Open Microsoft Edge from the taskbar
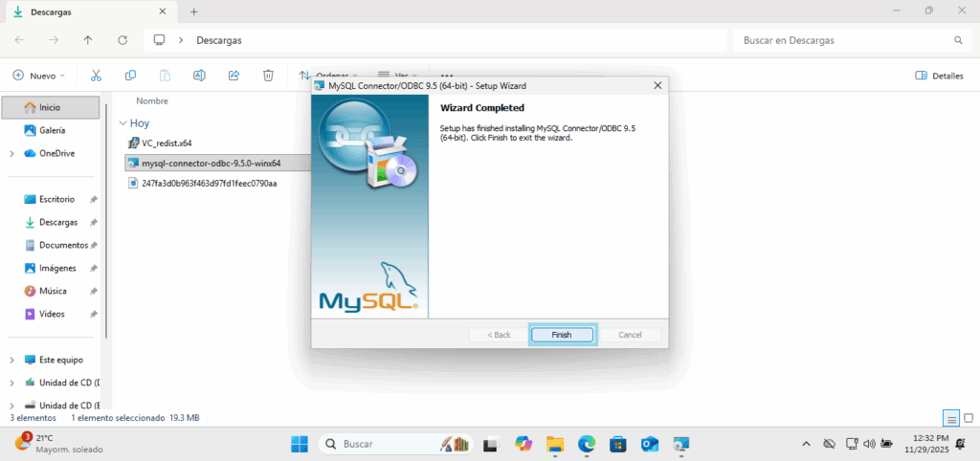980x461 pixels. [x=587, y=444]
